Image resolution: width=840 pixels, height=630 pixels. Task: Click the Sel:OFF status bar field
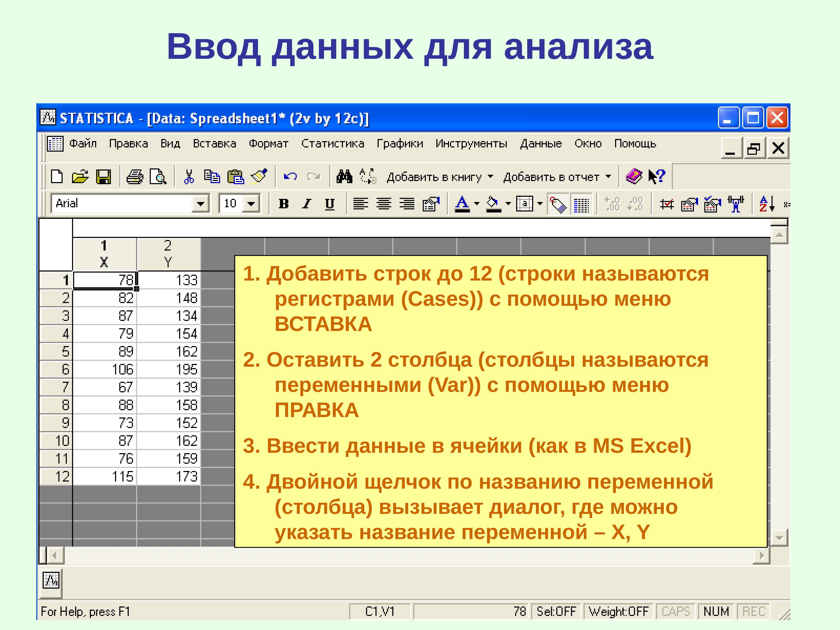(x=556, y=611)
